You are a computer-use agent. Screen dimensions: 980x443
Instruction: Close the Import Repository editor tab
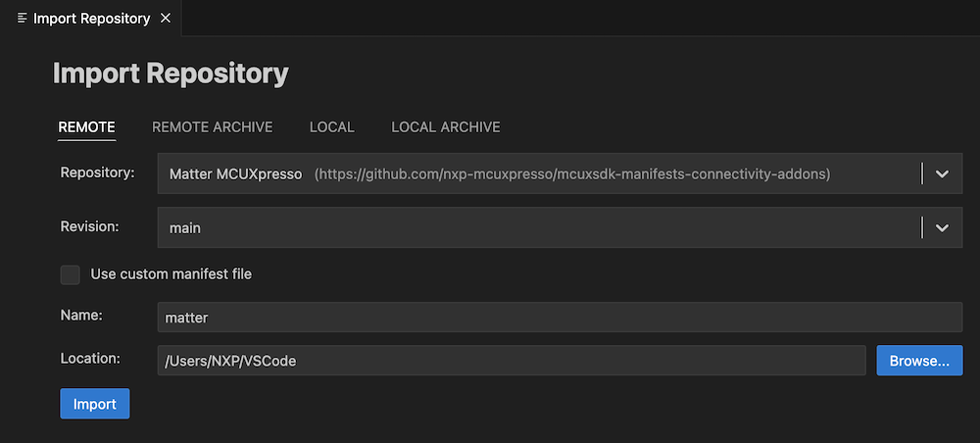point(165,19)
